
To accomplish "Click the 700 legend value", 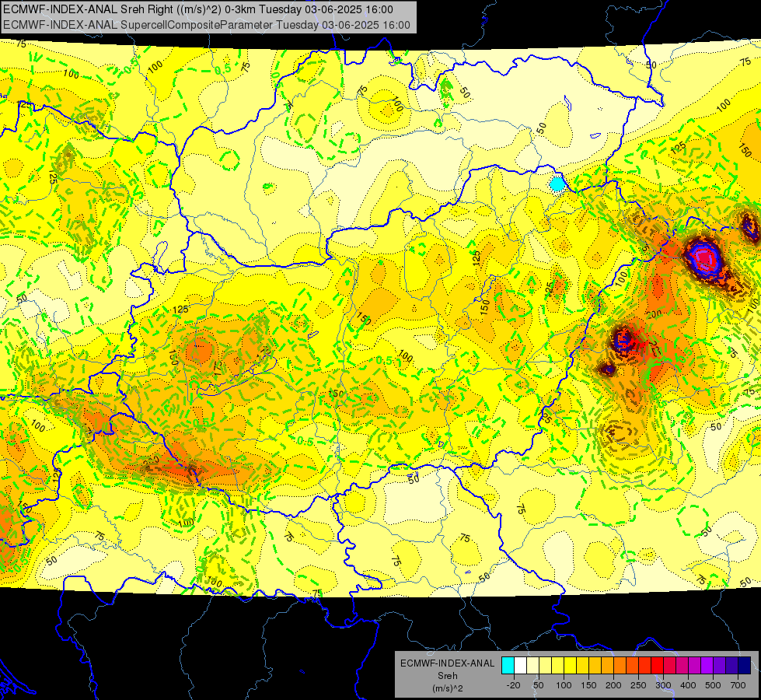I will [738, 685].
